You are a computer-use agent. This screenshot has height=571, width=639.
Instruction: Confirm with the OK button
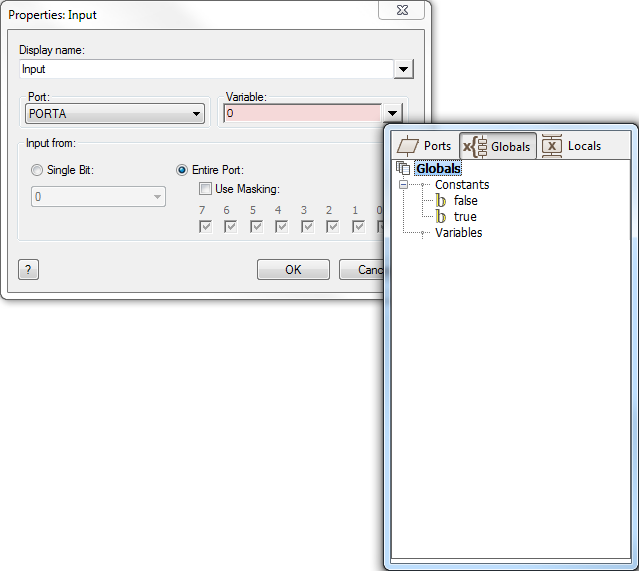(x=293, y=269)
